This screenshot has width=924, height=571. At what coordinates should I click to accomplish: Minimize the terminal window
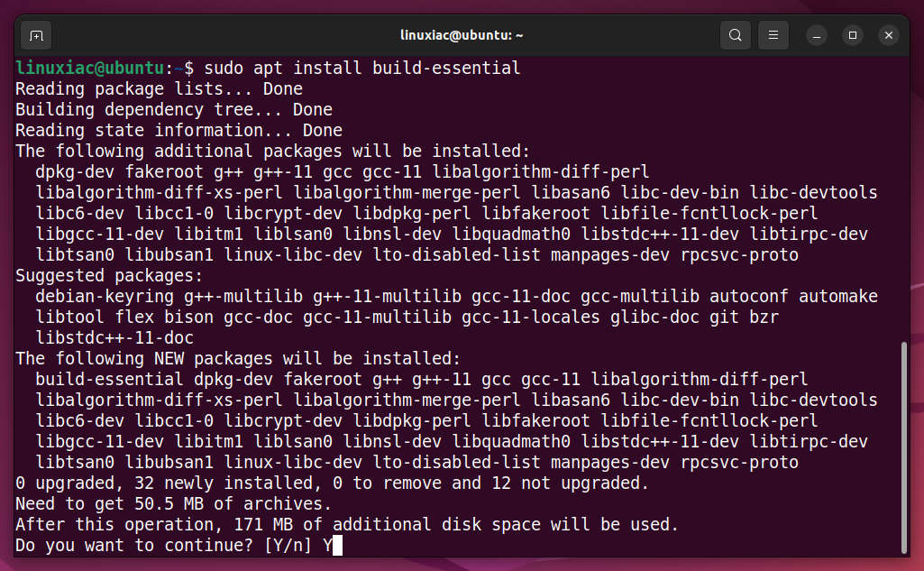click(816, 35)
